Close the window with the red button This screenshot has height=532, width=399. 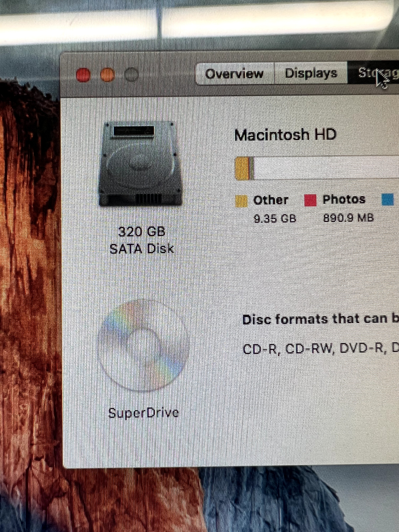tap(83, 75)
